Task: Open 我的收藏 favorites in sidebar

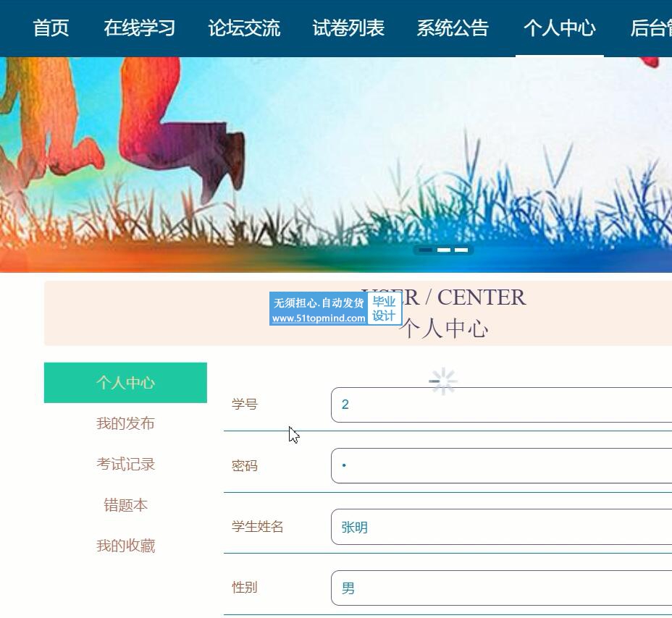Action: pos(125,546)
